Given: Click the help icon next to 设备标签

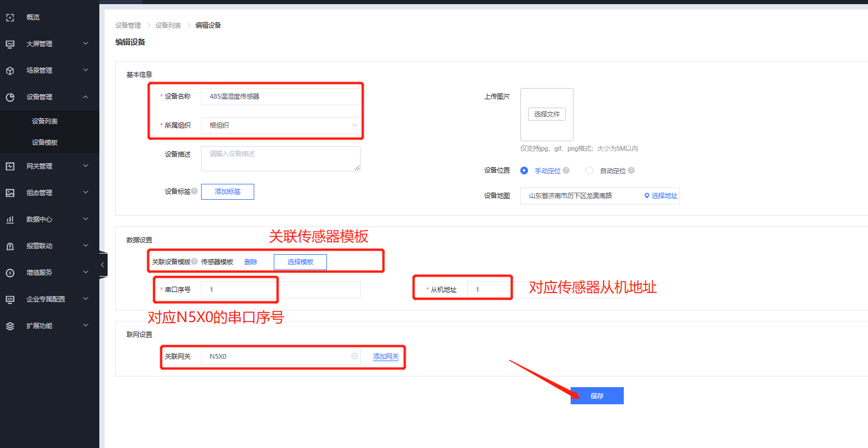Looking at the screenshot, I should (x=195, y=191).
